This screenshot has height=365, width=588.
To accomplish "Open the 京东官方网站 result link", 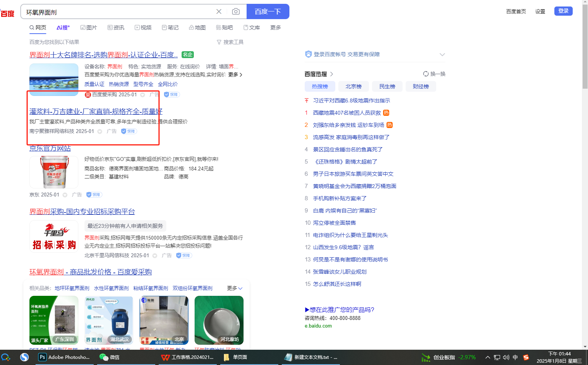I will pos(50,148).
